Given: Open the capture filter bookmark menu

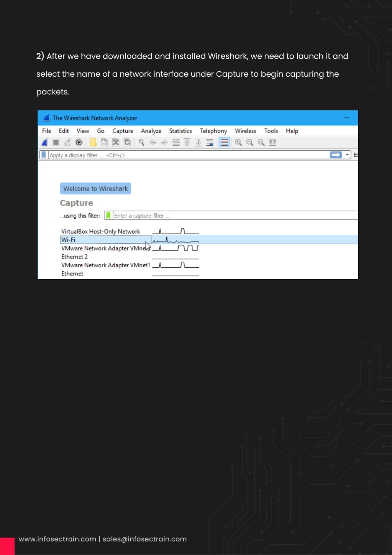Looking at the screenshot, I should click(x=108, y=216).
